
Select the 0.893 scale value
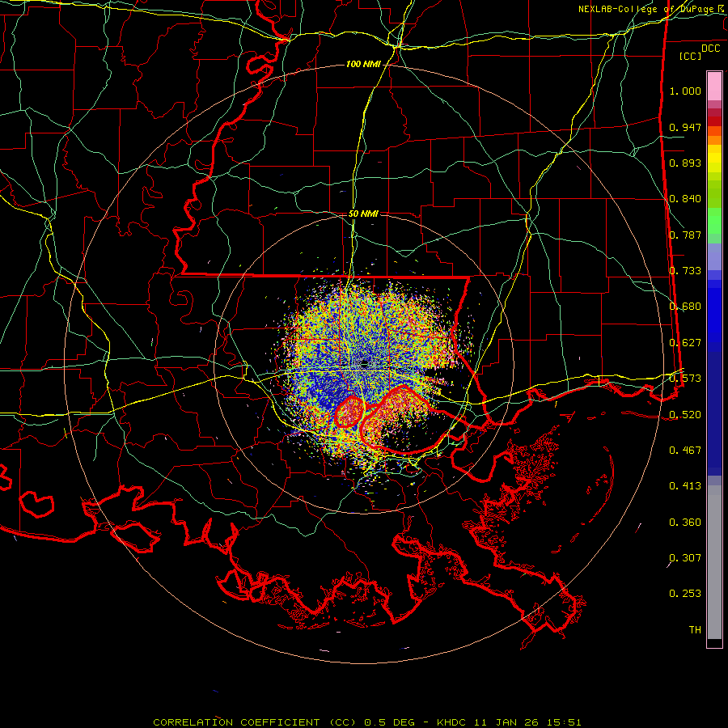(x=685, y=163)
